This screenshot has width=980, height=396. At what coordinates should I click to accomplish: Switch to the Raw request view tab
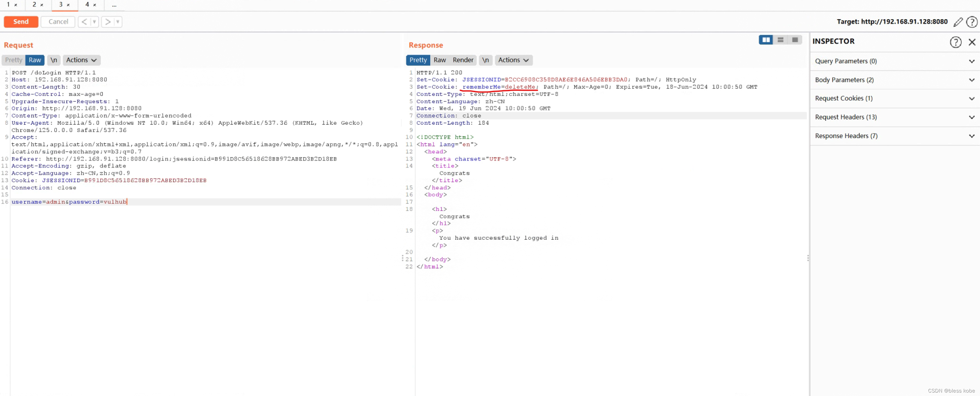pyautogui.click(x=34, y=59)
